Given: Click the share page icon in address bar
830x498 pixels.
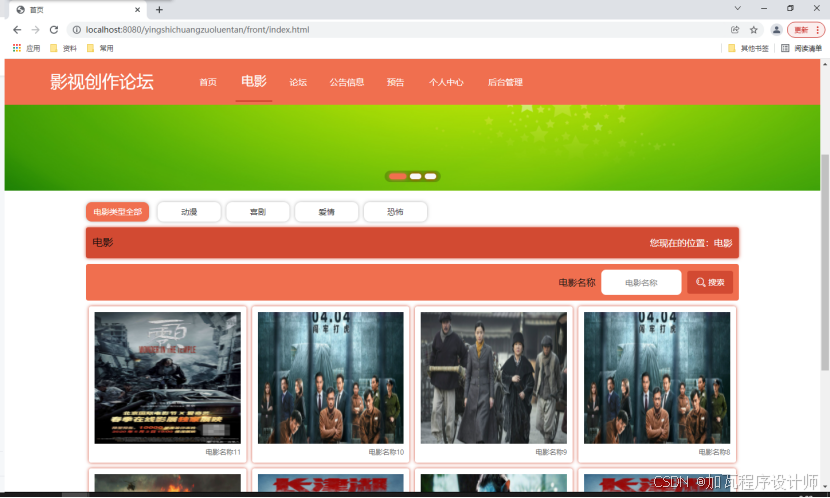Looking at the screenshot, I should (735, 30).
